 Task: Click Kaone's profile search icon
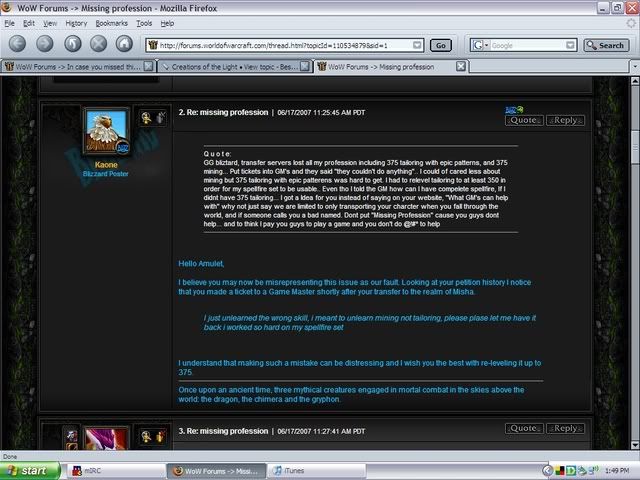(146, 118)
